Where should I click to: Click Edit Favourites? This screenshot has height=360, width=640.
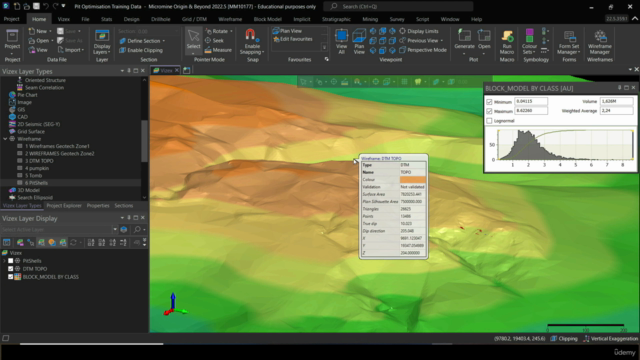pyautogui.click(x=293, y=39)
